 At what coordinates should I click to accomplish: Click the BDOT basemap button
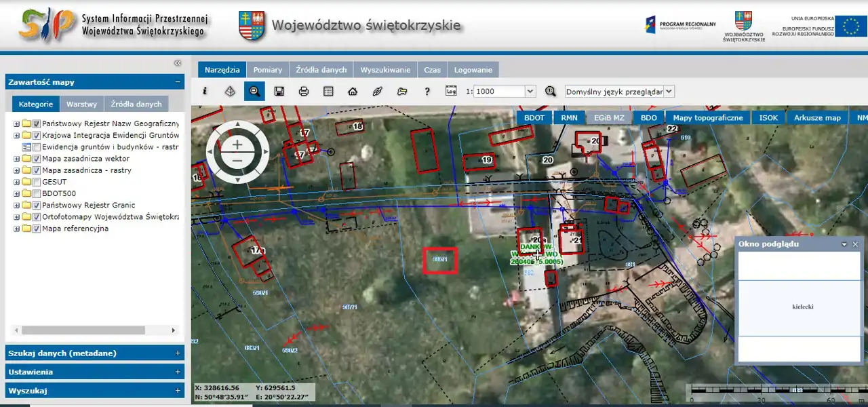tap(534, 117)
